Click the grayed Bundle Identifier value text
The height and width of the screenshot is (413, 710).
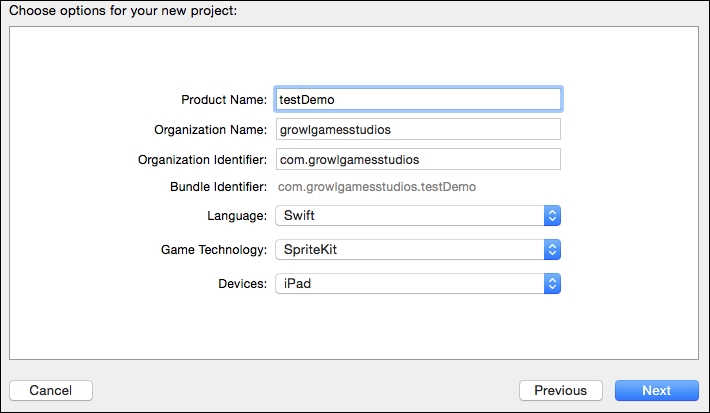click(x=377, y=187)
